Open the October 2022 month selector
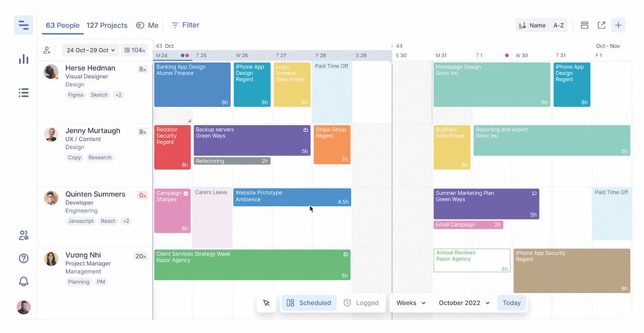The image size is (644, 333). (463, 302)
